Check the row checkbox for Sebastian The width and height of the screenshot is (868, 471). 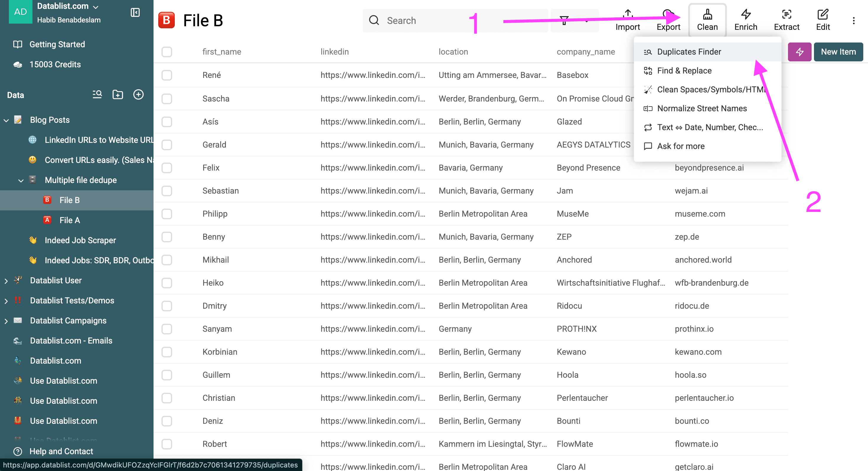[x=167, y=191]
